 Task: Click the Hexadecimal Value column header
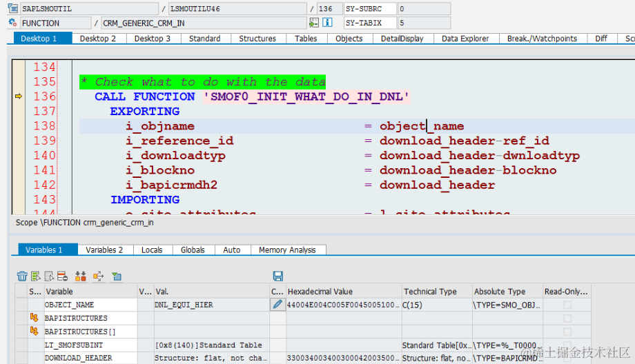point(344,292)
